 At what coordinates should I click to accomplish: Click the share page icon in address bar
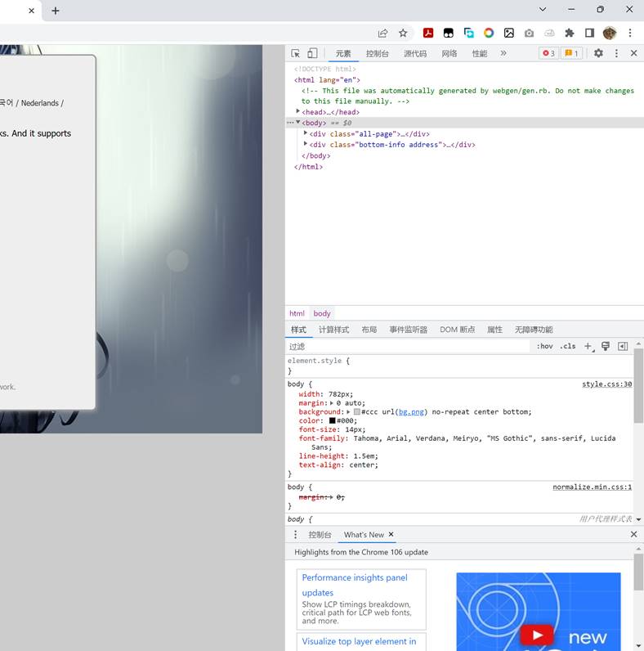(x=382, y=34)
